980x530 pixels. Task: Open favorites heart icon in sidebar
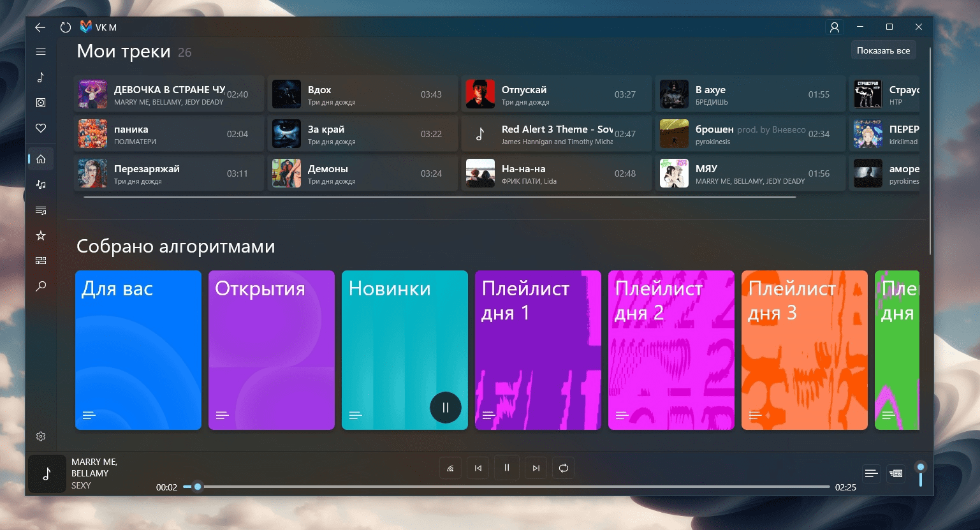click(x=41, y=128)
